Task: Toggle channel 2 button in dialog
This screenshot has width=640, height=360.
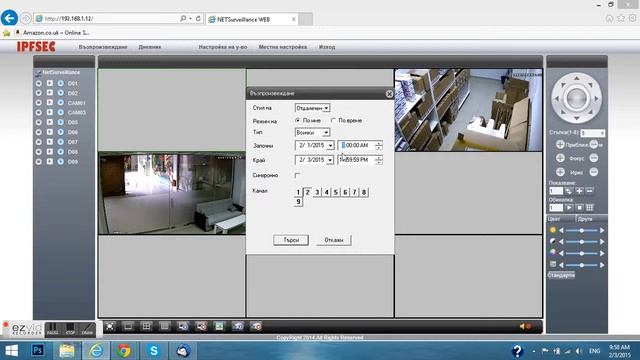Action: point(307,192)
